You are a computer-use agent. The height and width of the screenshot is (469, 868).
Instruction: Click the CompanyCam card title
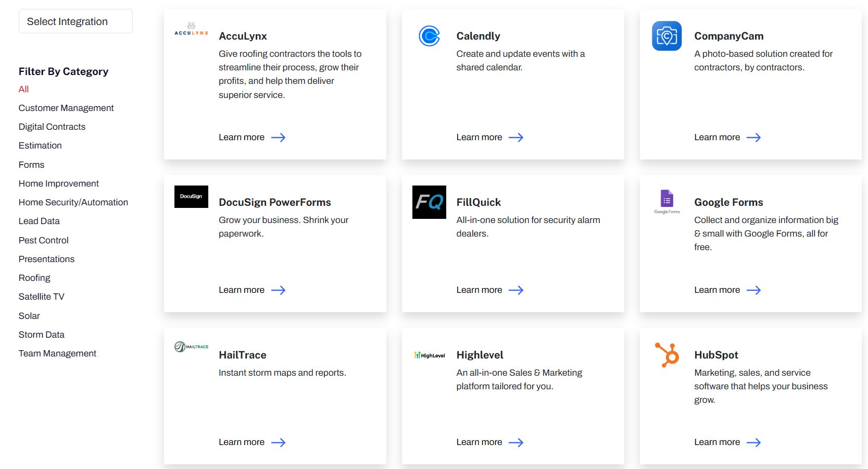[728, 36]
